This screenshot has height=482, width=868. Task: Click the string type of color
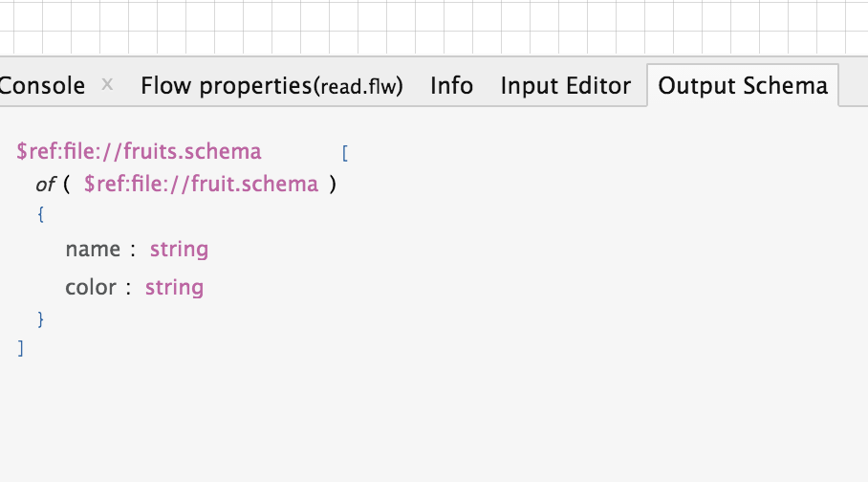point(174,288)
